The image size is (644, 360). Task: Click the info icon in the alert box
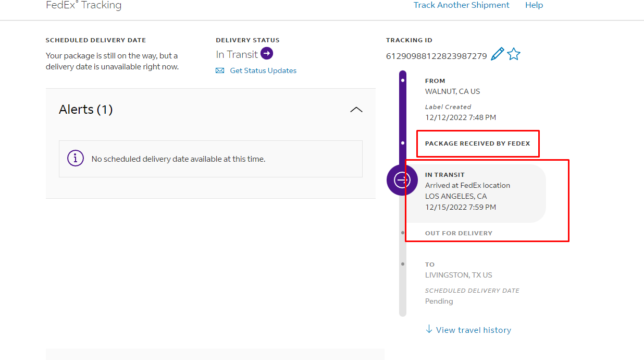click(76, 159)
